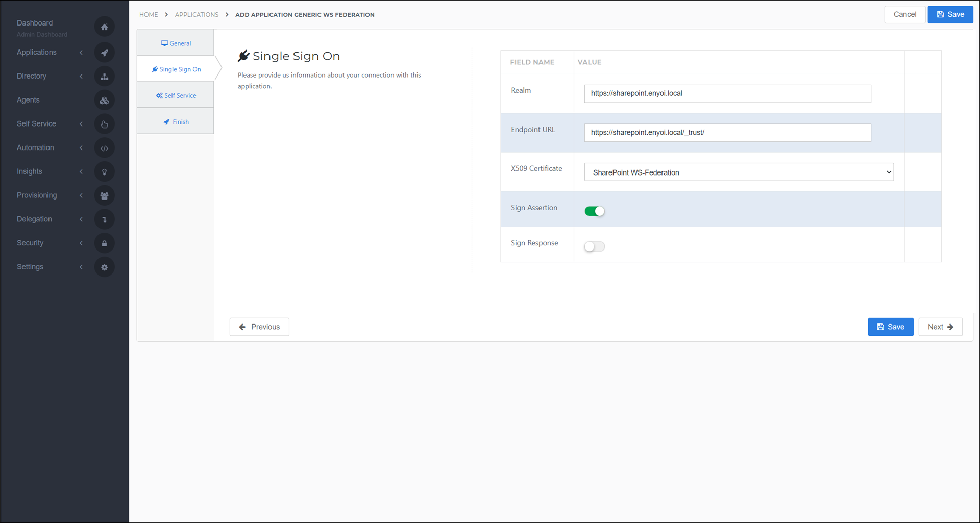Image resolution: width=980 pixels, height=523 pixels.
Task: Click the Directory hierarchy icon
Action: (104, 77)
